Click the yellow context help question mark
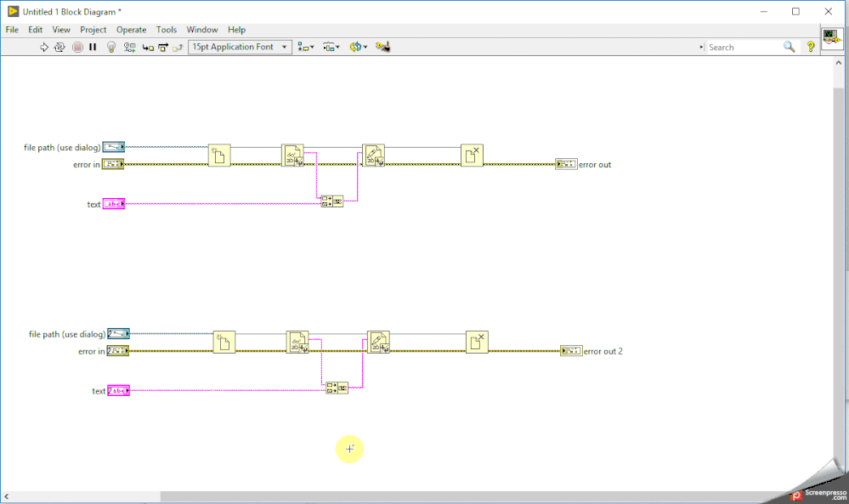Screen dimensions: 849x504 click(811, 48)
